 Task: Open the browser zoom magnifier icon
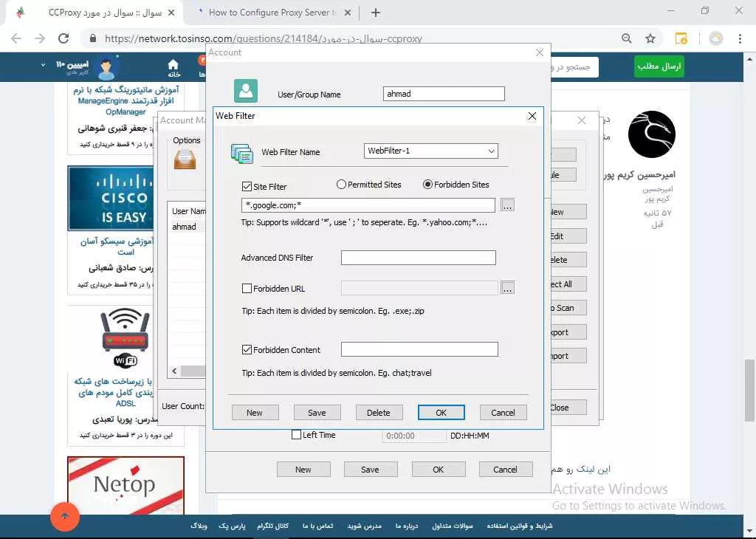pos(626,38)
